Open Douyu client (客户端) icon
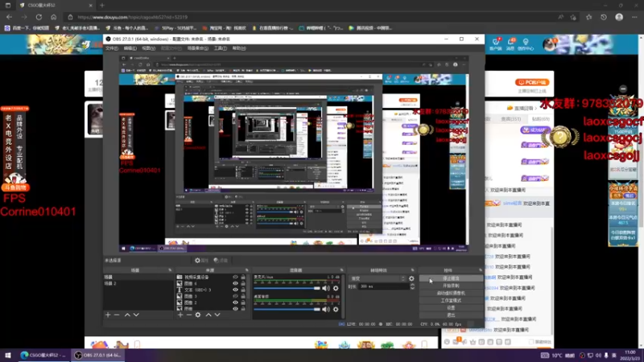644x362 pixels. click(495, 44)
